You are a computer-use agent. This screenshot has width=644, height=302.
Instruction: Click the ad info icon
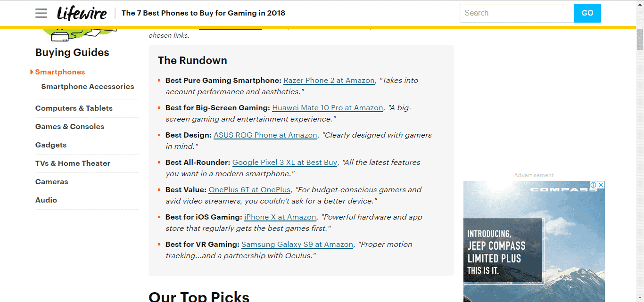point(594,185)
